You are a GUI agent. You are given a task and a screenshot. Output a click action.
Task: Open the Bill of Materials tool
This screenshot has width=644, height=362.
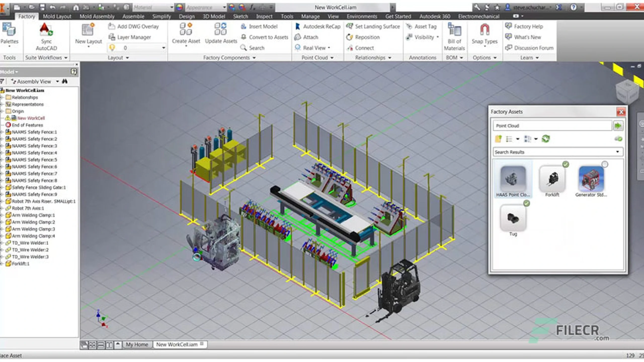[x=454, y=37]
